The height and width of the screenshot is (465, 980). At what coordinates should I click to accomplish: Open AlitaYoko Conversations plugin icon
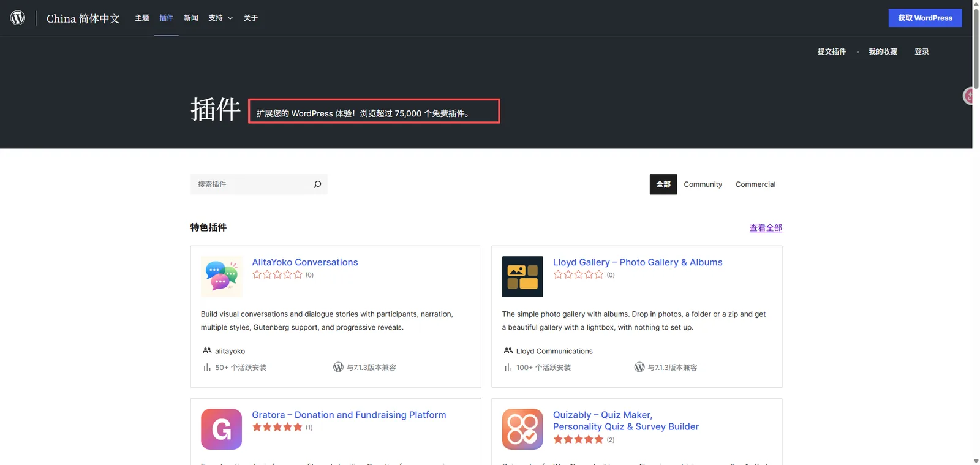221,276
